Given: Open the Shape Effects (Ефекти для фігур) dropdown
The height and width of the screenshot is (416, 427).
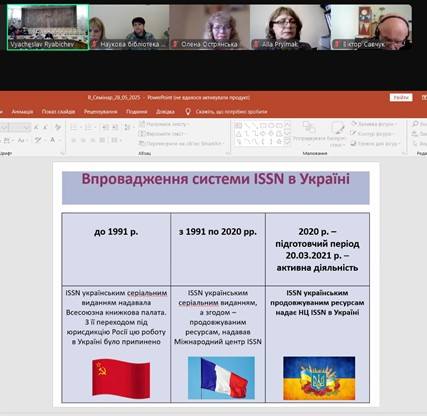Looking at the screenshot, I should (x=375, y=144).
